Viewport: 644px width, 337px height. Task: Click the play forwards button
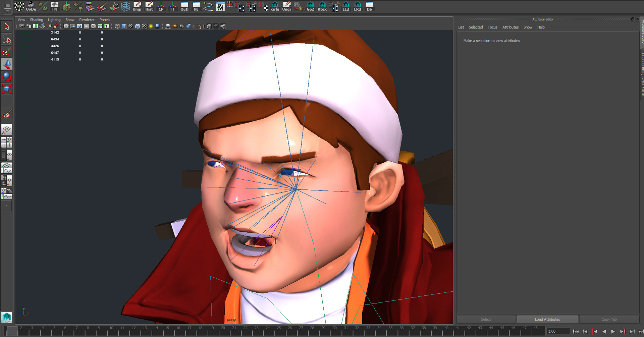[x=613, y=331]
